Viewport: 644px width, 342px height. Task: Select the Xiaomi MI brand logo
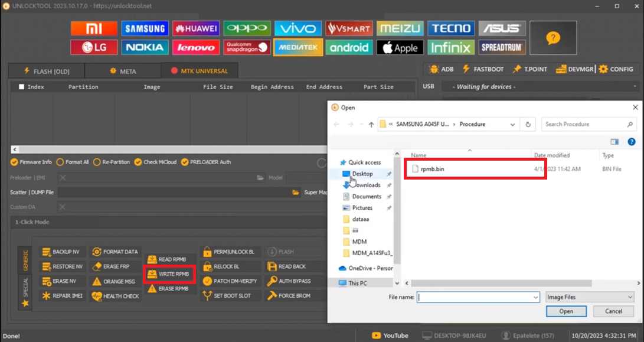point(94,28)
